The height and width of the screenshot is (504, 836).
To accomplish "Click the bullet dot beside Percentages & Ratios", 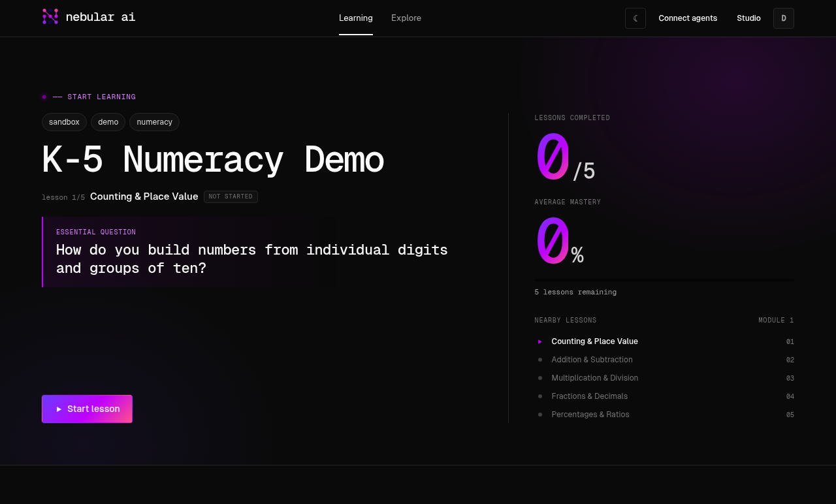I will coord(540,415).
